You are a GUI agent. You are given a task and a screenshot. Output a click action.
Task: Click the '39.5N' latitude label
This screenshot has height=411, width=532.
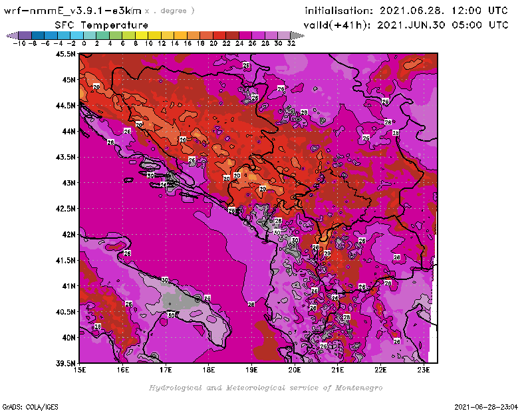[x=65, y=364]
